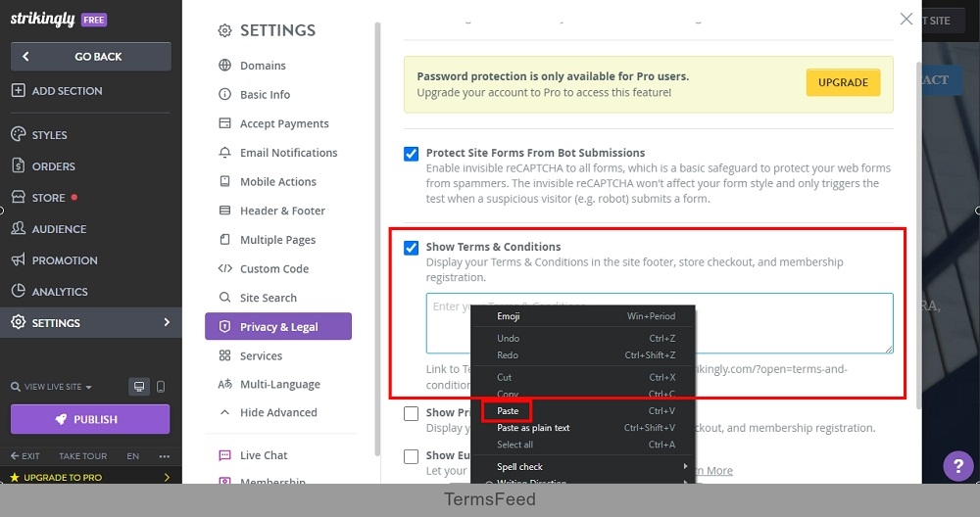This screenshot has height=517, width=980.
Task: Click the Exit link
Action: (25, 456)
